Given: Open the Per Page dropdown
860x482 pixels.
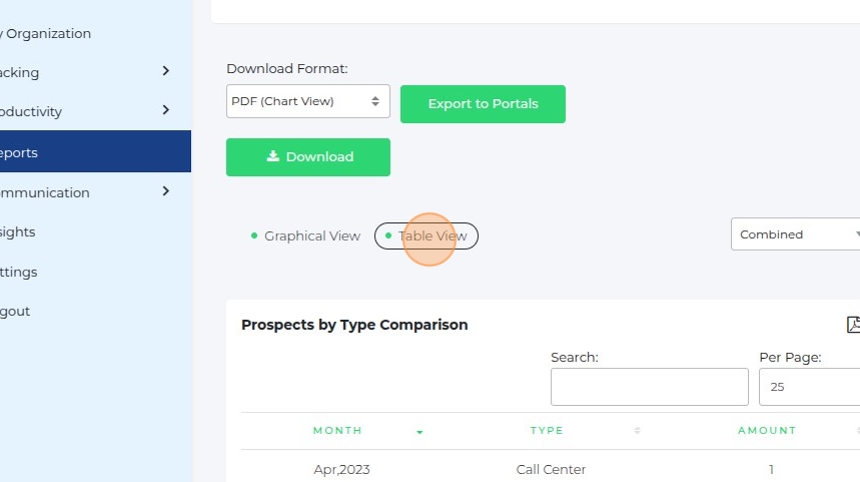Looking at the screenshot, I should click(x=810, y=387).
